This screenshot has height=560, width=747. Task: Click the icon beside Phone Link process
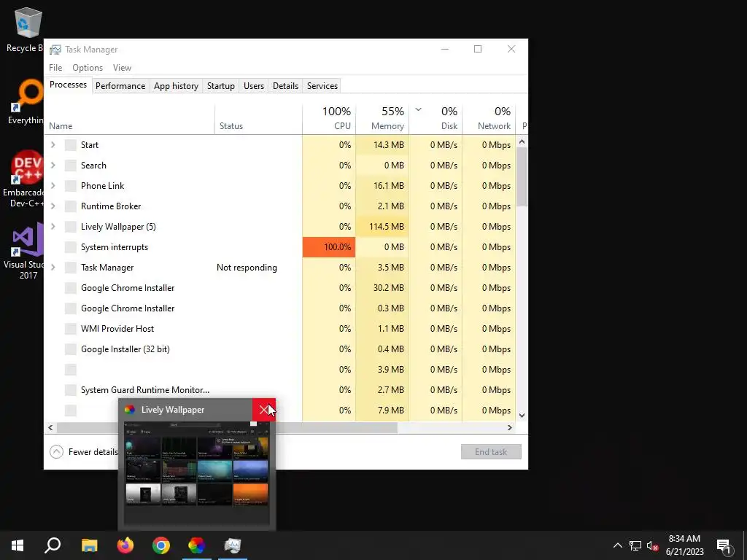[71, 186]
